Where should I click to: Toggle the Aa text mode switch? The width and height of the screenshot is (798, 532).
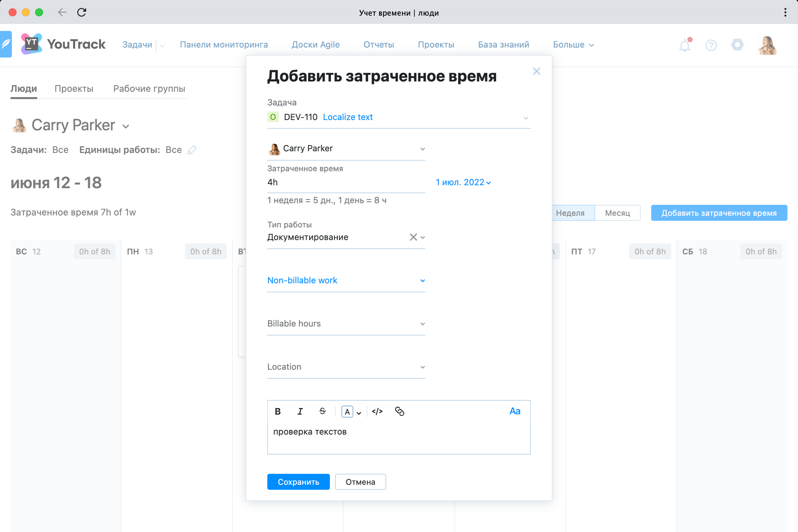tap(515, 411)
